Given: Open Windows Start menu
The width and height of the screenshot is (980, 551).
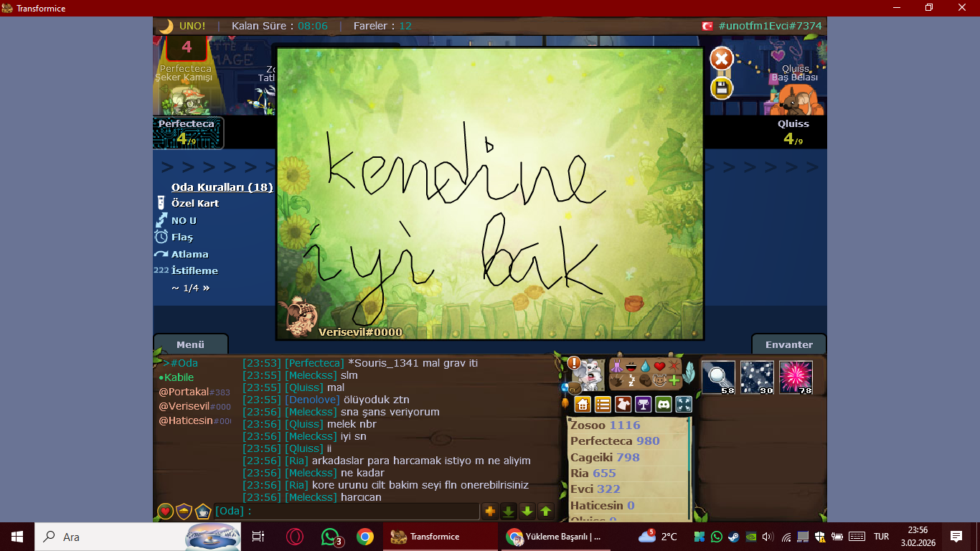Looking at the screenshot, I should click(x=17, y=537).
